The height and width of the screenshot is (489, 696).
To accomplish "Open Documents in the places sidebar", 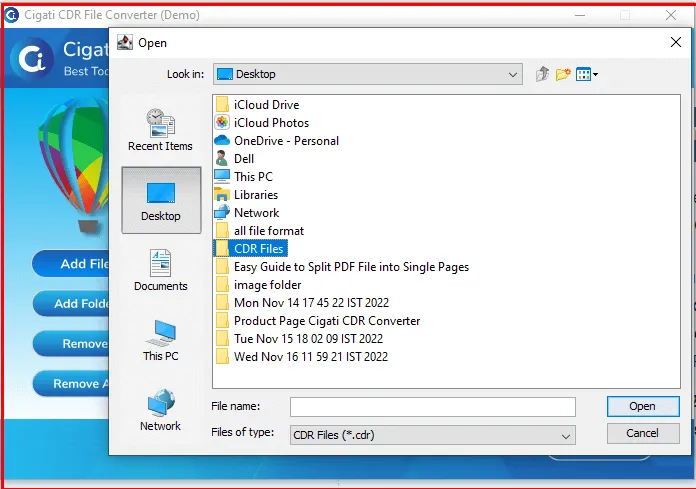I will 161,270.
